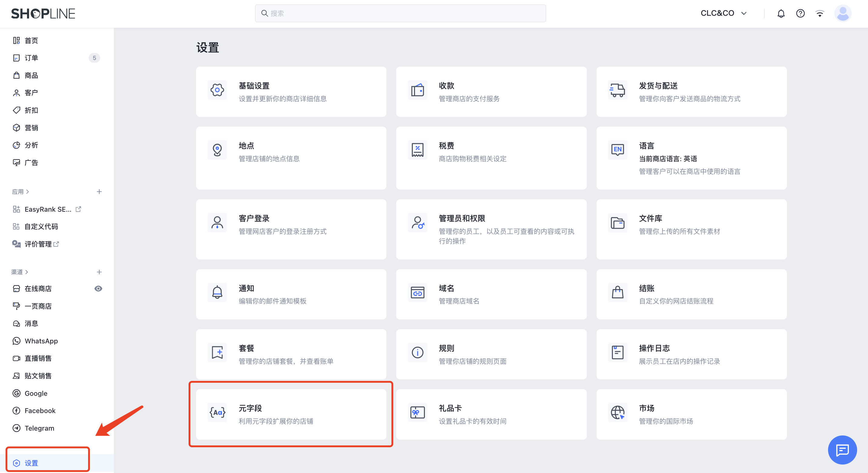Viewport: 868px width, 473px height.
Task: Open the blue live chat button
Action: pyautogui.click(x=842, y=450)
